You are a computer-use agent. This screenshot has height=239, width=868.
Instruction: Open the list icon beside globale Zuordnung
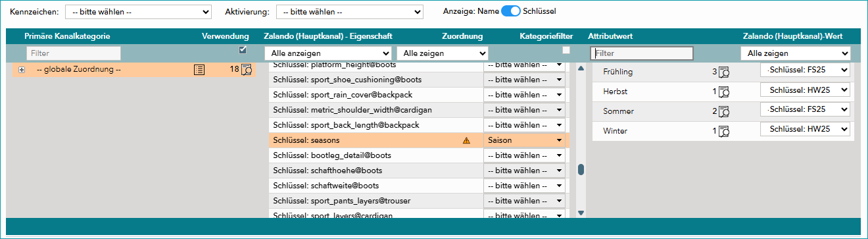199,69
